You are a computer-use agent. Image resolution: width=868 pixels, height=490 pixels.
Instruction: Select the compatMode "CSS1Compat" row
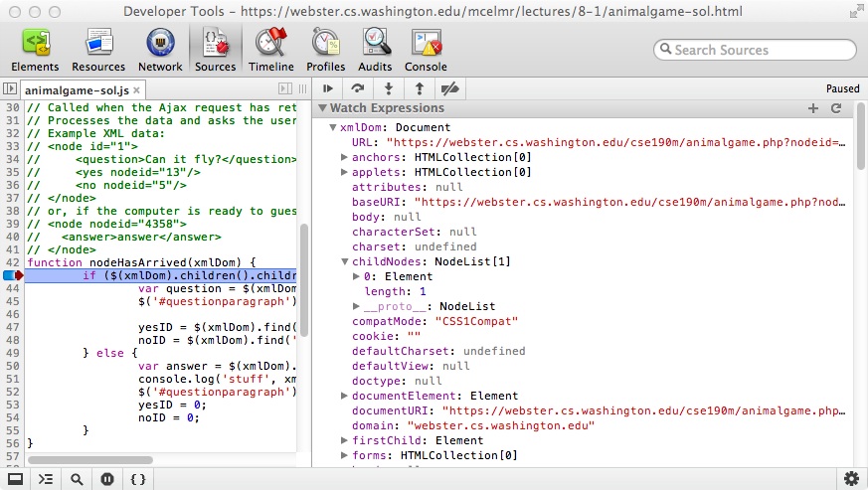point(435,321)
